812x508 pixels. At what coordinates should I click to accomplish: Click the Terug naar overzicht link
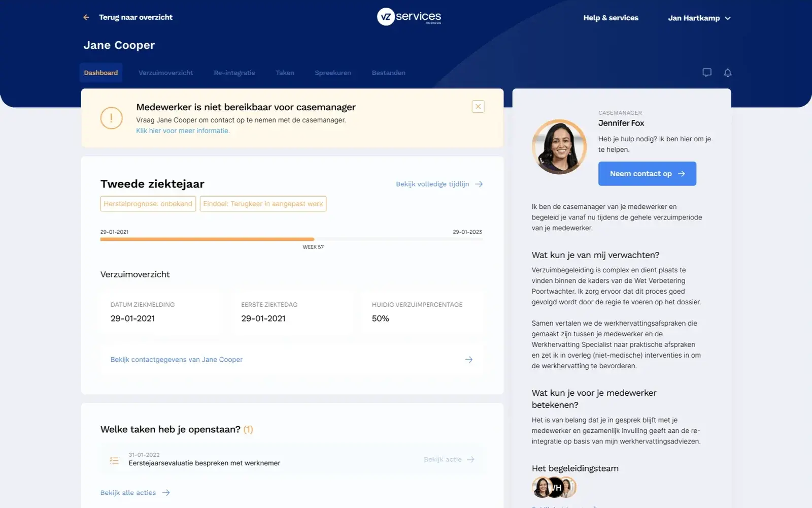click(136, 17)
